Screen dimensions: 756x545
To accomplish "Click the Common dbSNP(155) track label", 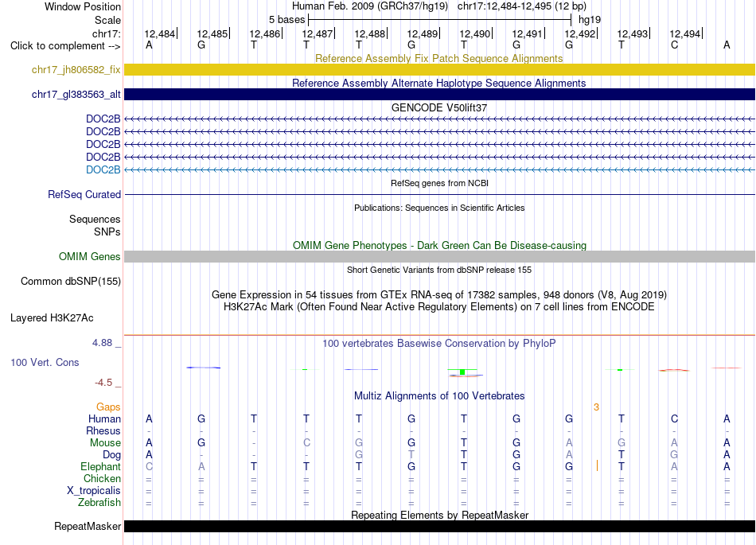I will tap(70, 281).
